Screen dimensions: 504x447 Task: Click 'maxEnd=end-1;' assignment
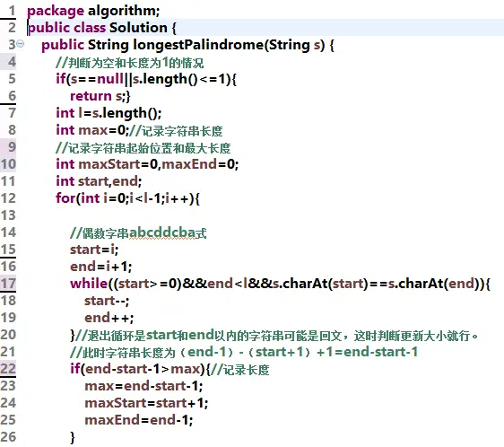(138, 420)
